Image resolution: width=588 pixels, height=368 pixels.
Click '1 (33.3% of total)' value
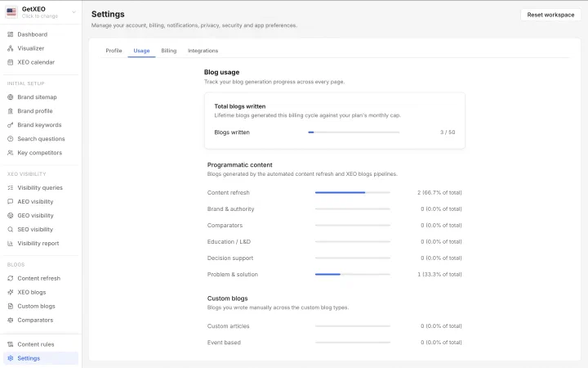coord(439,274)
